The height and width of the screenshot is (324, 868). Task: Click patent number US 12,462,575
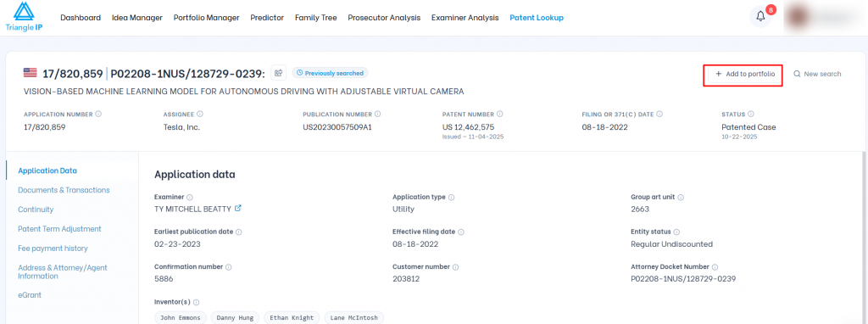(468, 127)
